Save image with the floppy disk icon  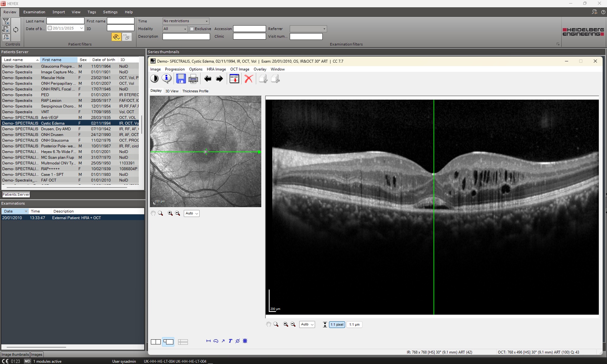[181, 78]
